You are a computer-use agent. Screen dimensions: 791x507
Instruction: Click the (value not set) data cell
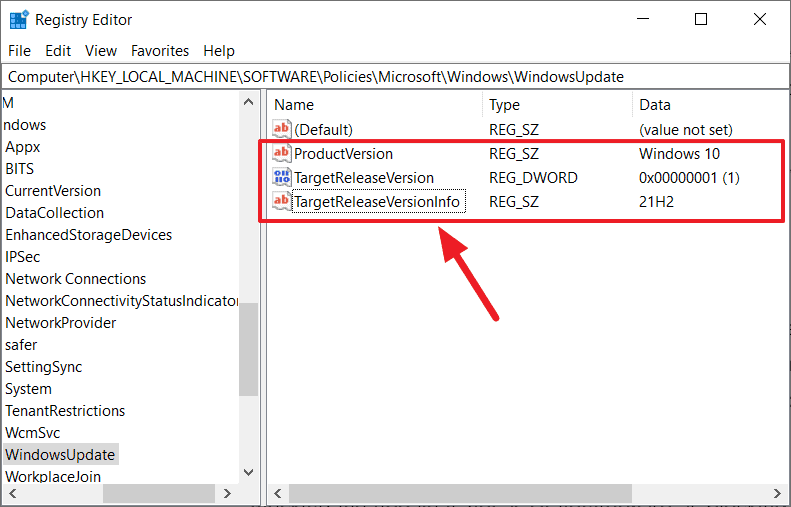(686, 130)
